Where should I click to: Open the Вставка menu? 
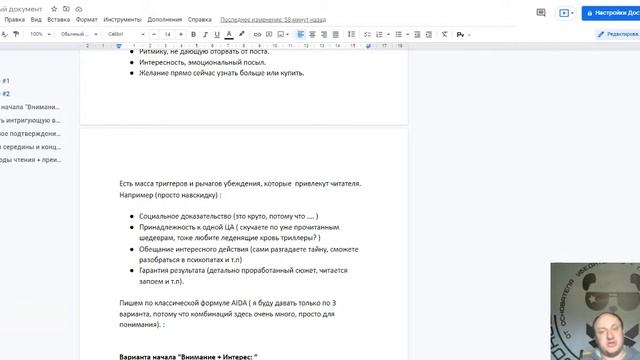pyautogui.click(x=58, y=19)
